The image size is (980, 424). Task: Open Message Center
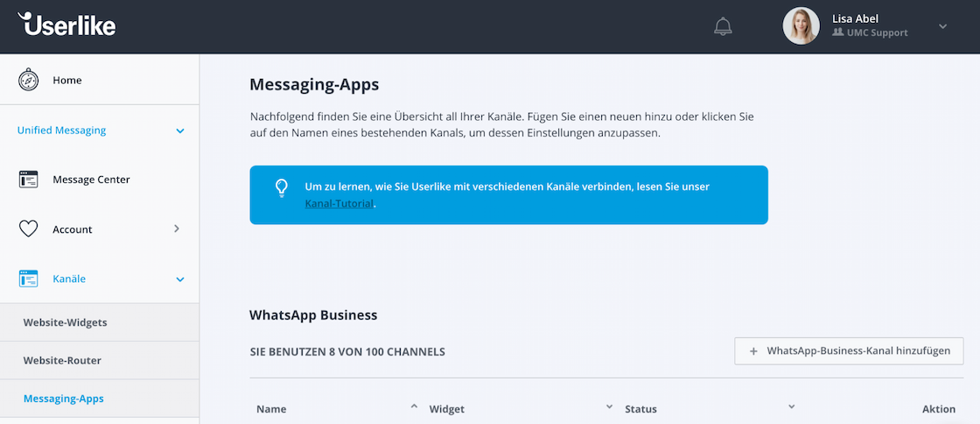[x=91, y=180]
